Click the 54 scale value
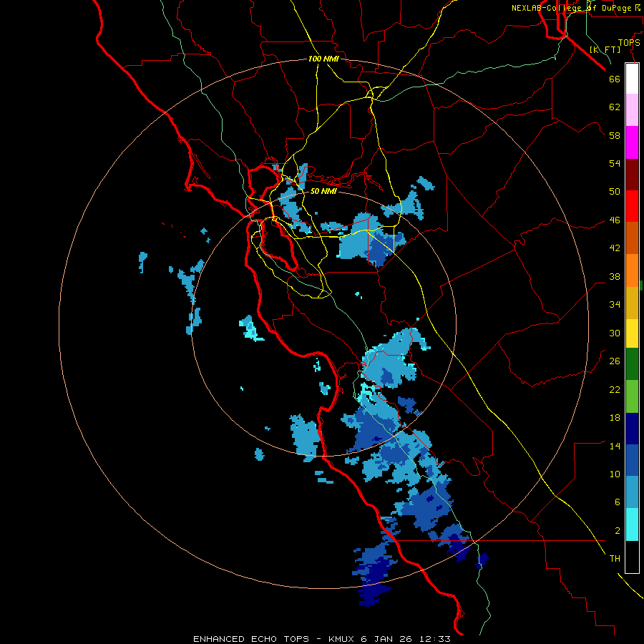The width and height of the screenshot is (644, 644). pyautogui.click(x=615, y=163)
